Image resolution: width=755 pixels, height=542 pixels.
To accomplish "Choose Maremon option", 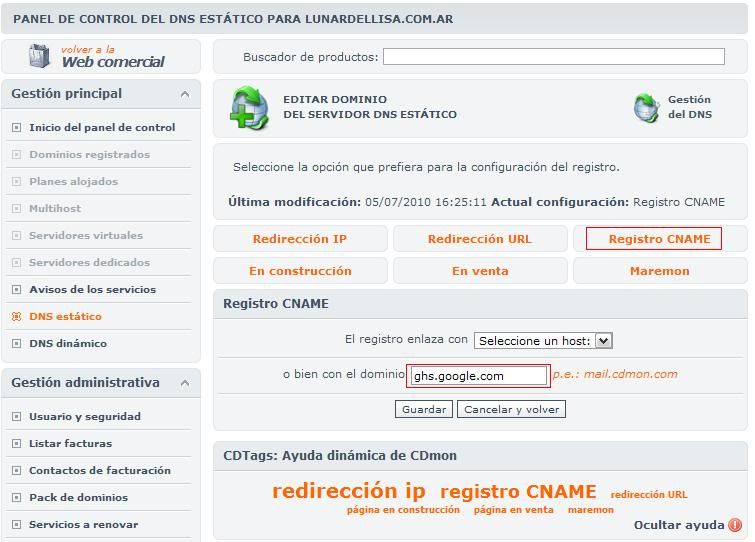I will point(660,271).
